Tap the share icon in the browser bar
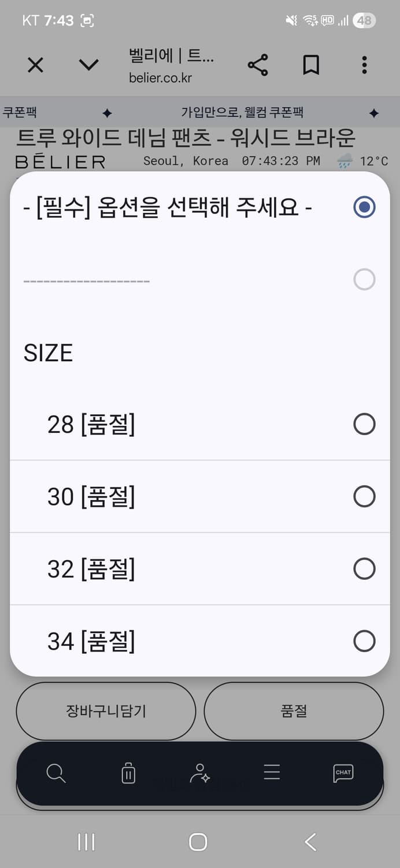Image resolution: width=400 pixels, height=868 pixels. 257,65
